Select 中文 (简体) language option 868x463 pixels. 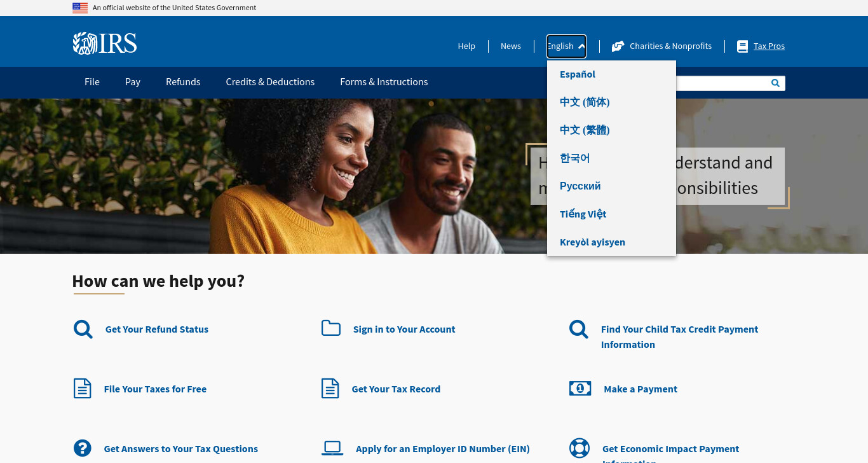click(585, 102)
